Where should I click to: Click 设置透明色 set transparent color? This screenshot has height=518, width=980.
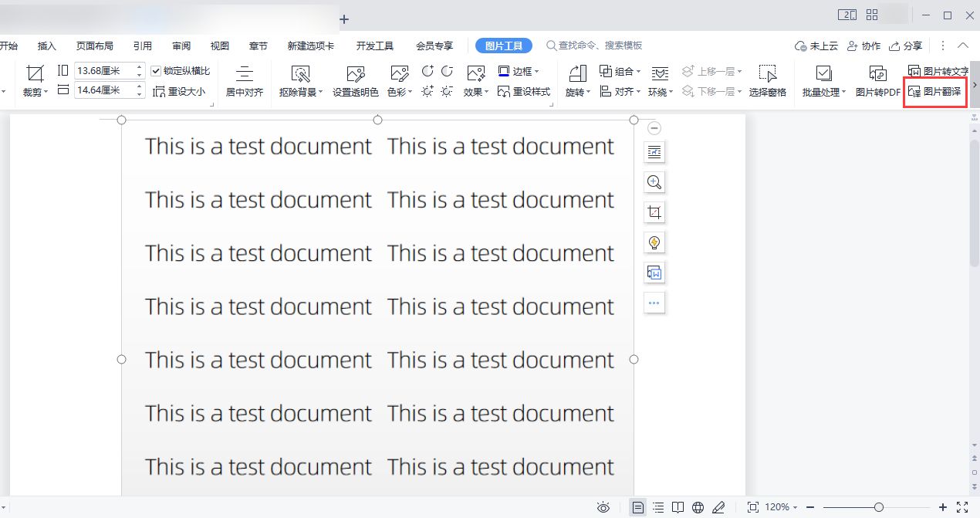point(356,82)
